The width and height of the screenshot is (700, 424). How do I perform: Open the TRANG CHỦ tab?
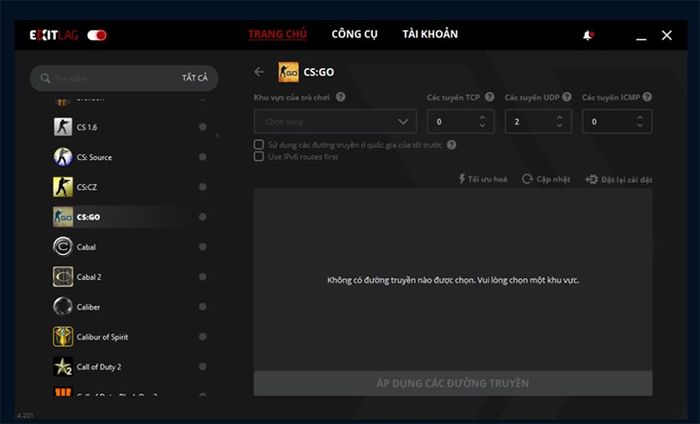[278, 34]
